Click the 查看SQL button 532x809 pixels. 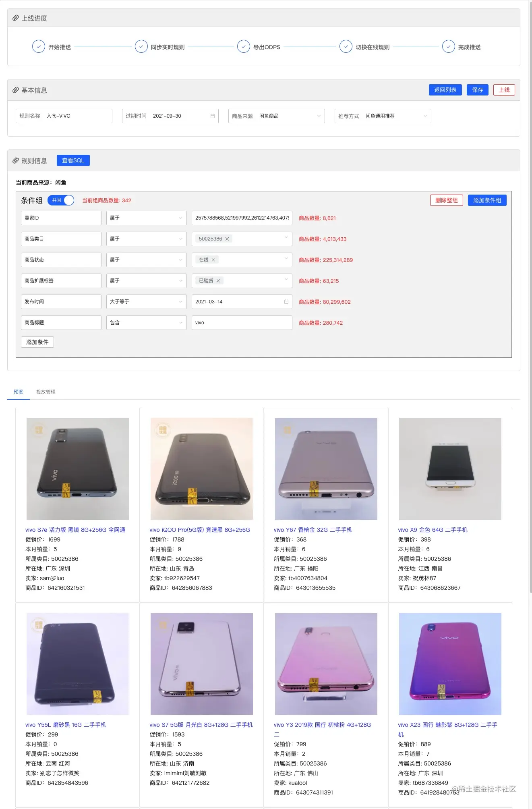click(73, 160)
